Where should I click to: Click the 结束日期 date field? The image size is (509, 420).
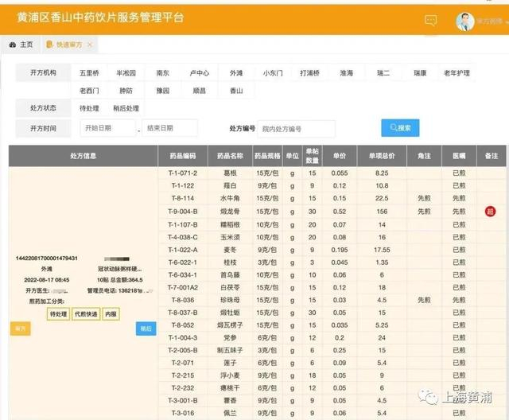tap(169, 128)
